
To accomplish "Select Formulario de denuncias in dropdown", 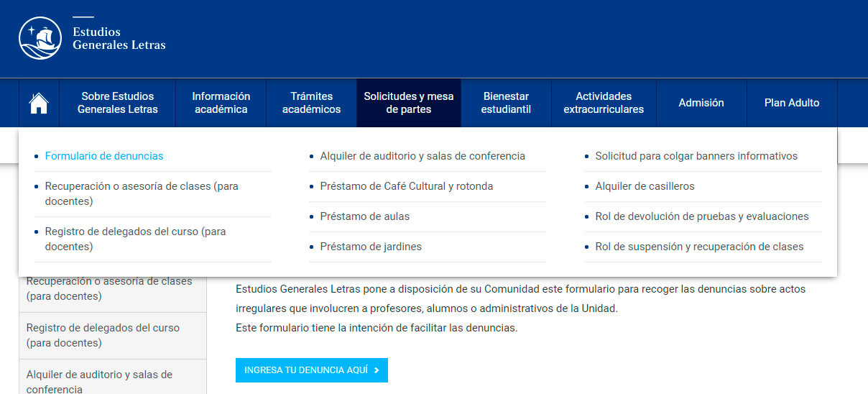I will pyautogui.click(x=104, y=156).
